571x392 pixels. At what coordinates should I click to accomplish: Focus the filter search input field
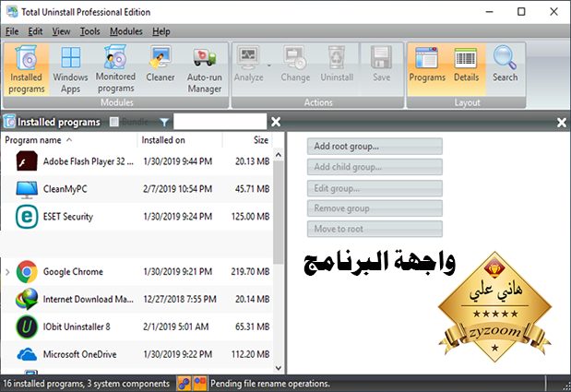(220, 122)
